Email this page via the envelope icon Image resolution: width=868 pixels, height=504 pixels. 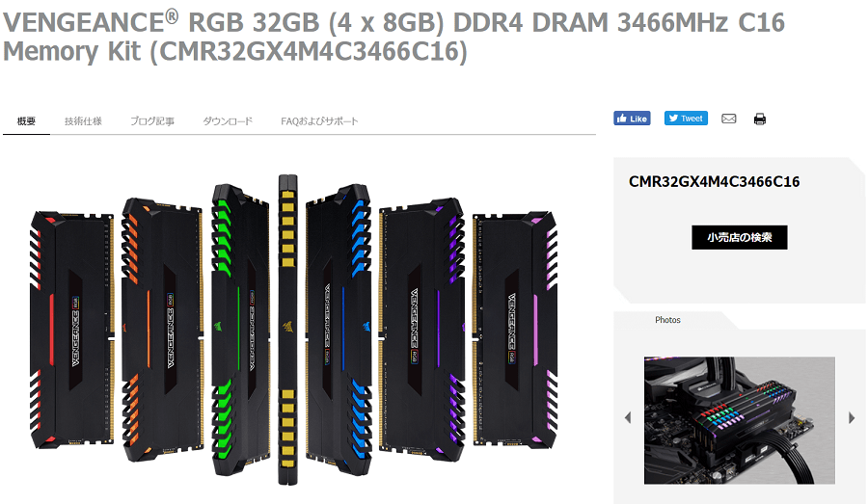[728, 119]
